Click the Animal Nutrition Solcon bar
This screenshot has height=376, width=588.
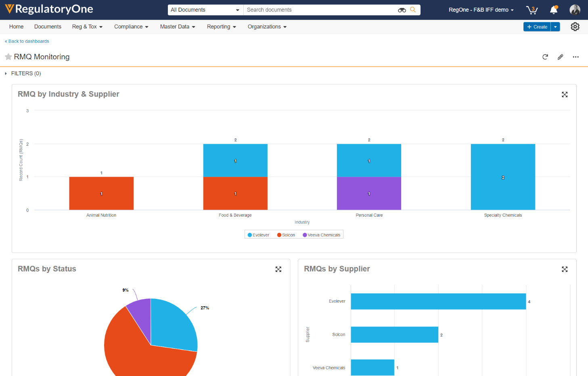(x=101, y=193)
